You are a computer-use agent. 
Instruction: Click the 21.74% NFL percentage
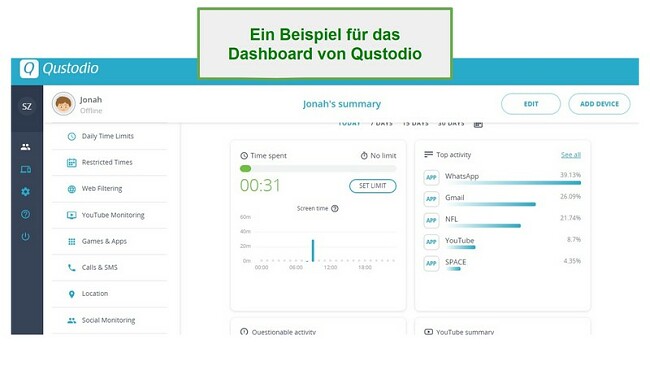(x=570, y=218)
